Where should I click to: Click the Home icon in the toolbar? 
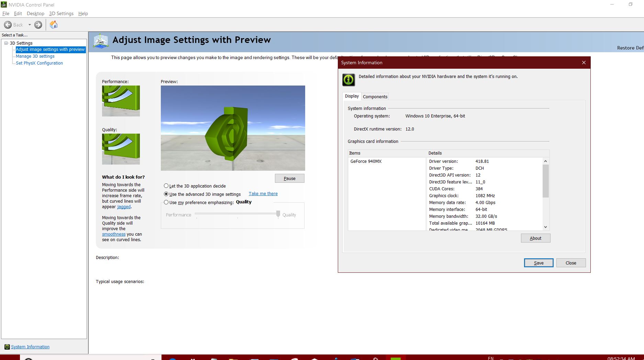(54, 24)
